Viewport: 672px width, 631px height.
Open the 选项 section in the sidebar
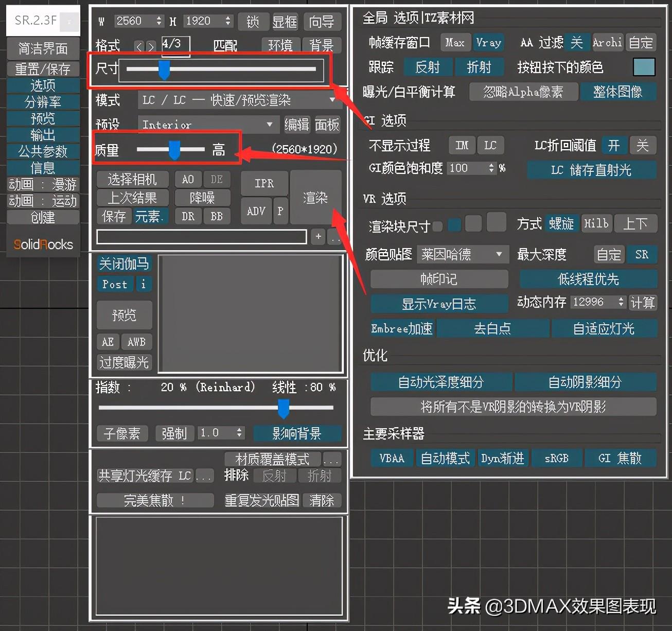pos(43,85)
